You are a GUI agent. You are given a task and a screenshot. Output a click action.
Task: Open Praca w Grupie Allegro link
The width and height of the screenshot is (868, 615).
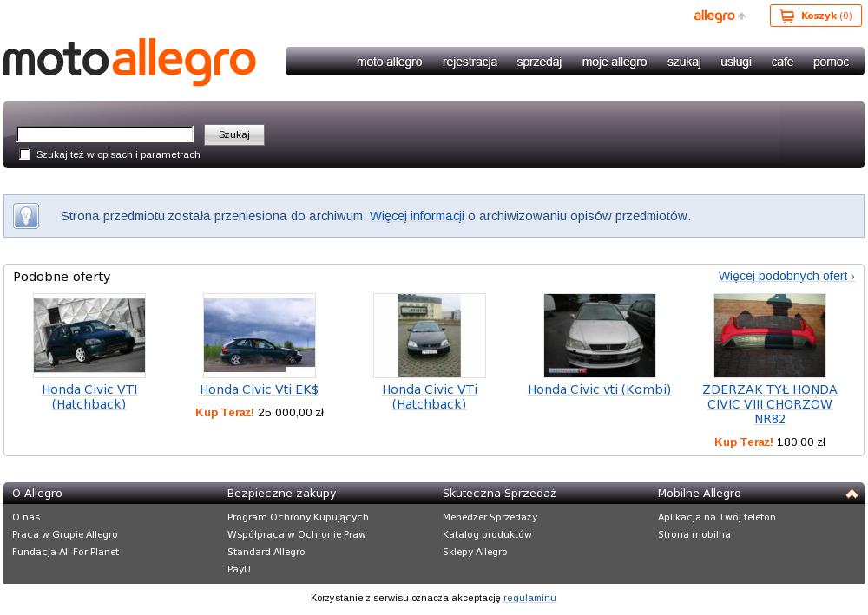(65, 535)
